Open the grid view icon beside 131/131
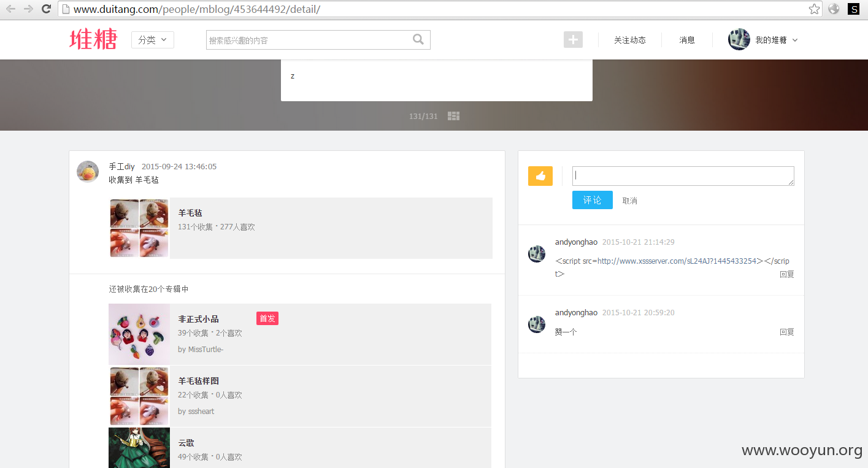868x468 pixels. (453, 116)
